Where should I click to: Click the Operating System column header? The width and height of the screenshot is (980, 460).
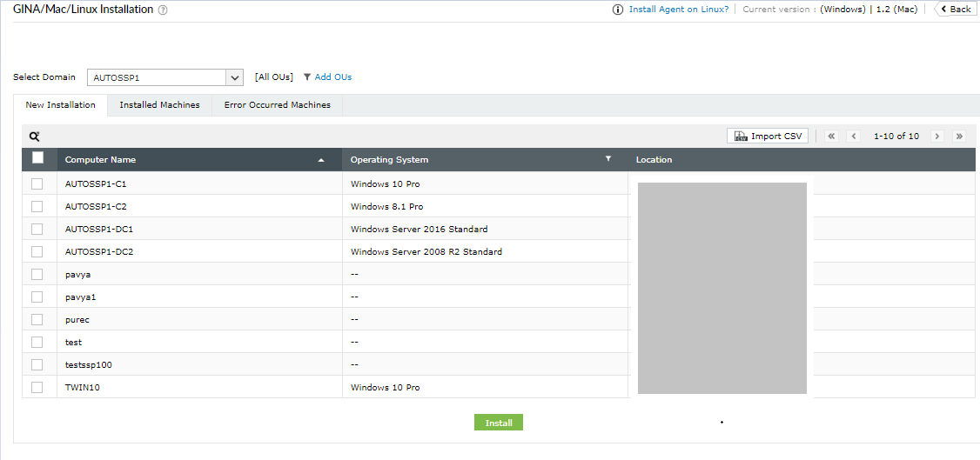485,160
